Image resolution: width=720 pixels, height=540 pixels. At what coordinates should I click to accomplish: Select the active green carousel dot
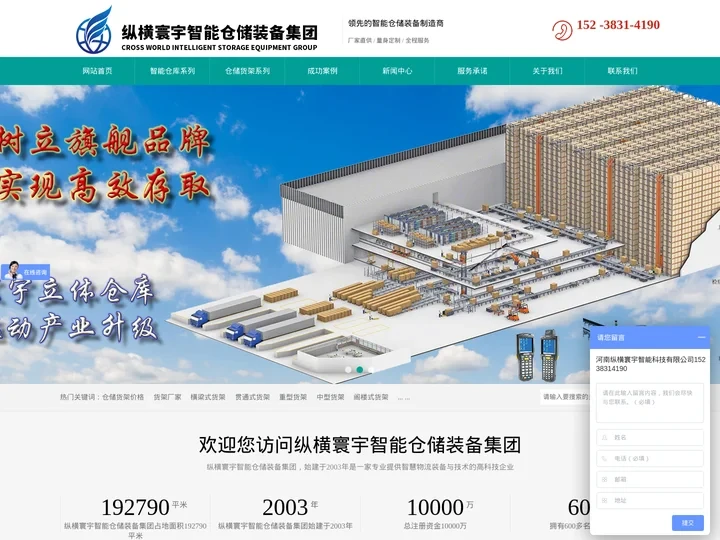point(360,370)
